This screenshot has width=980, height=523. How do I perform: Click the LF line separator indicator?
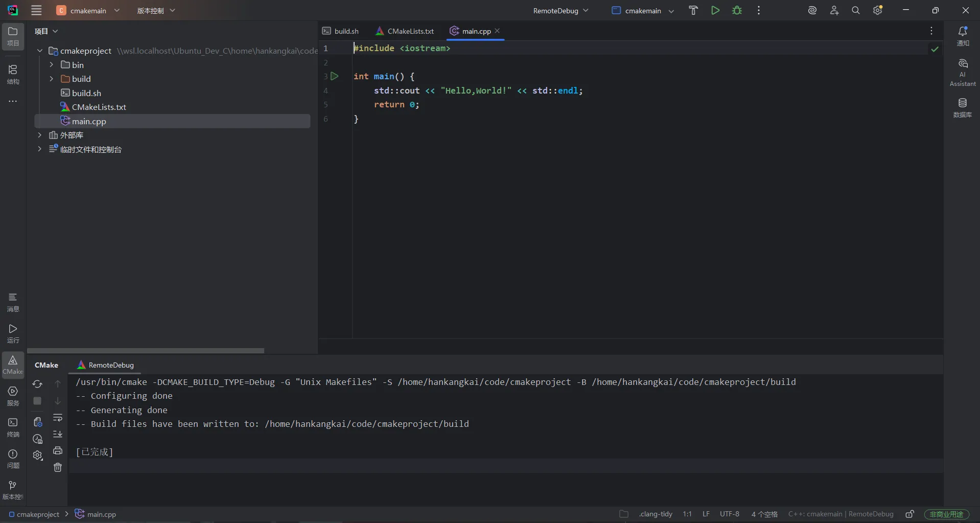click(706, 514)
